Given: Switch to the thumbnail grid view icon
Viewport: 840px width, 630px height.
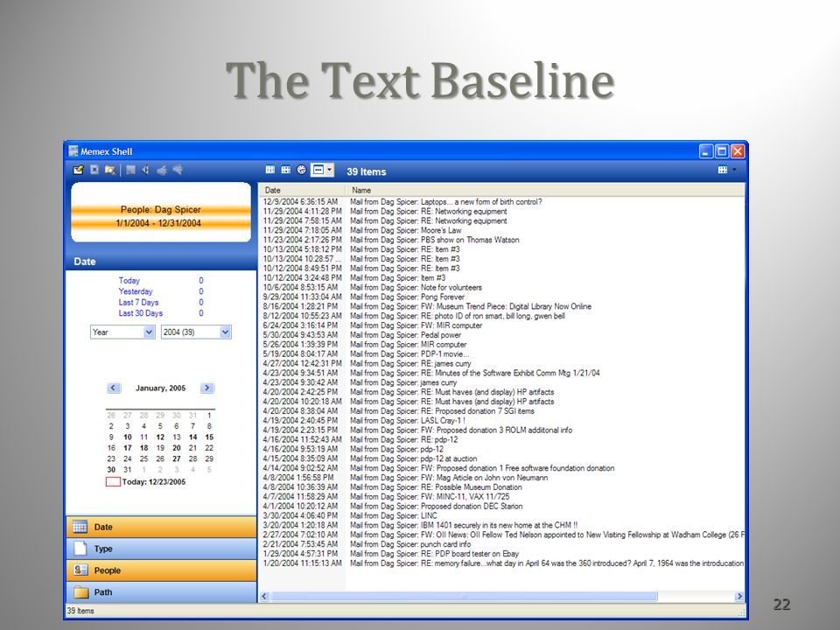Looking at the screenshot, I should pyautogui.click(x=285, y=170).
